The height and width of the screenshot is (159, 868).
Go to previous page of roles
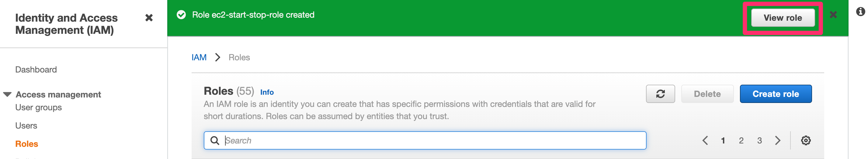click(705, 140)
